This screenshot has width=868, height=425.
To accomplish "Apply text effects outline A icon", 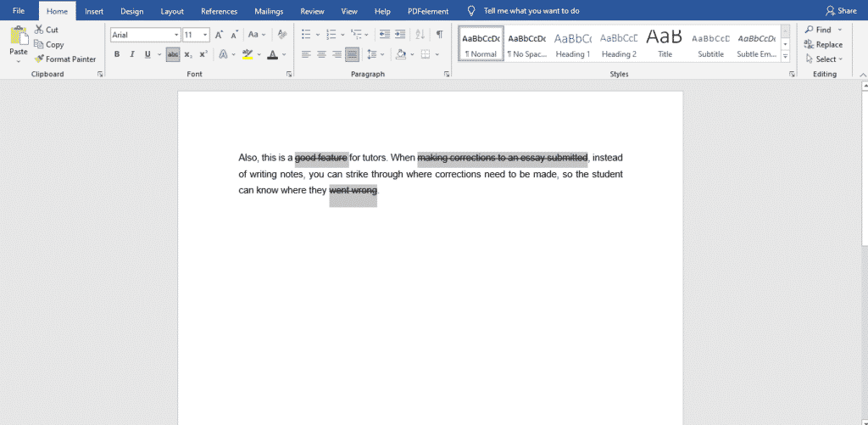I will pos(223,54).
